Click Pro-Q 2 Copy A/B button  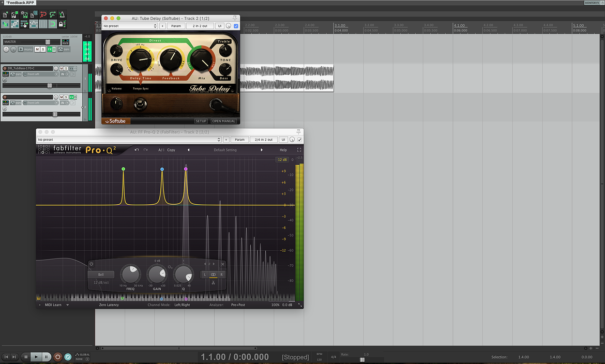[171, 150]
